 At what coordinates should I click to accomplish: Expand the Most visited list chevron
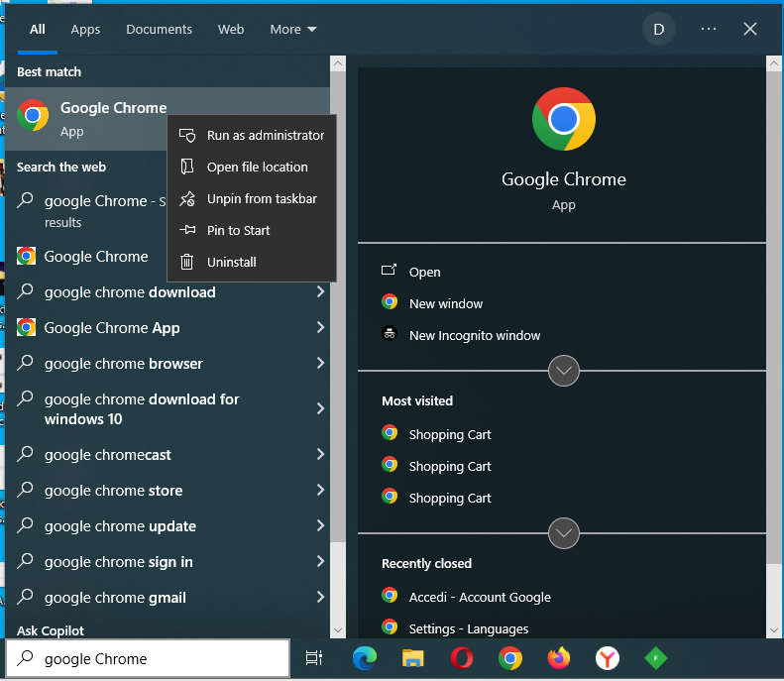(564, 533)
